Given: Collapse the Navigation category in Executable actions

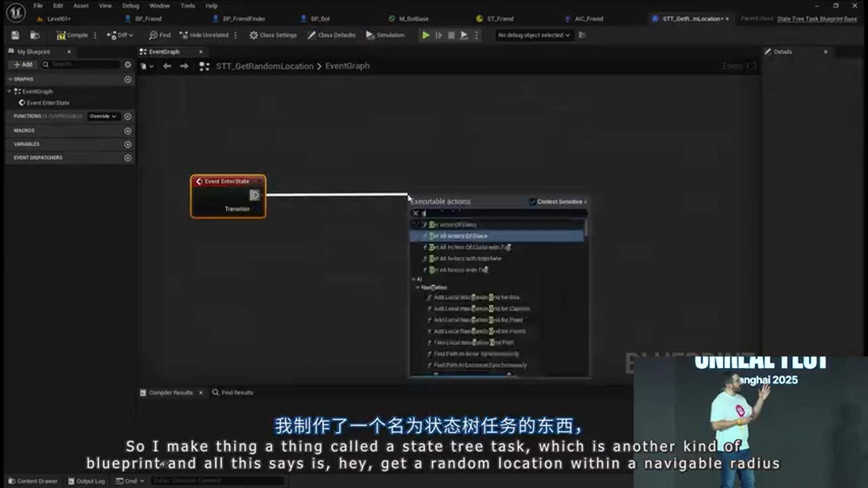Looking at the screenshot, I should pyautogui.click(x=418, y=287).
